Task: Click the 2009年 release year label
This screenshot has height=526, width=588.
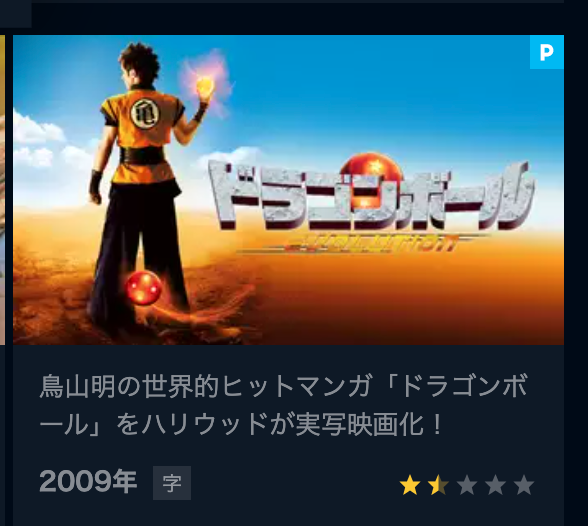Action: [x=88, y=482]
